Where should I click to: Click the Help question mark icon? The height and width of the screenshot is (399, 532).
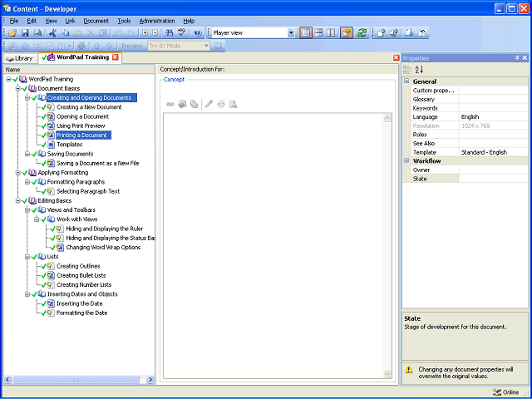click(198, 33)
